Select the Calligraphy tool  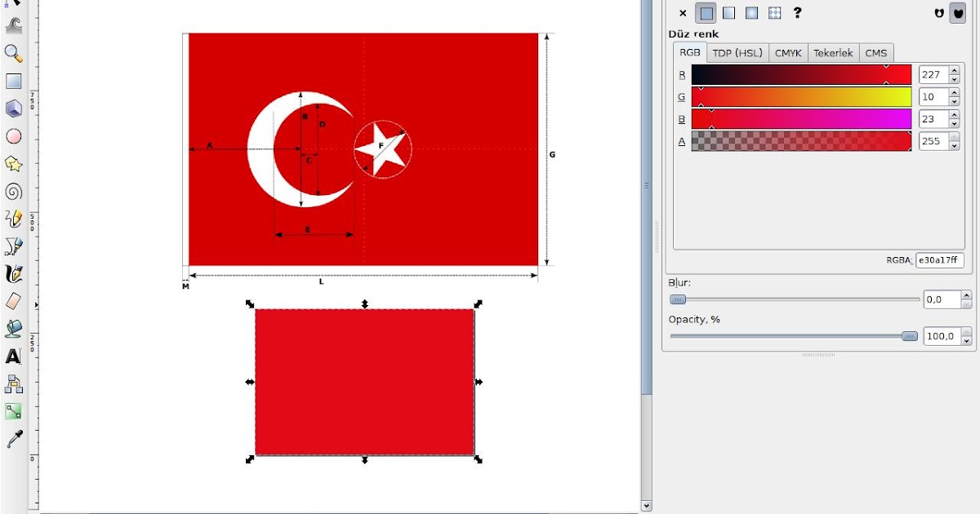[13, 274]
